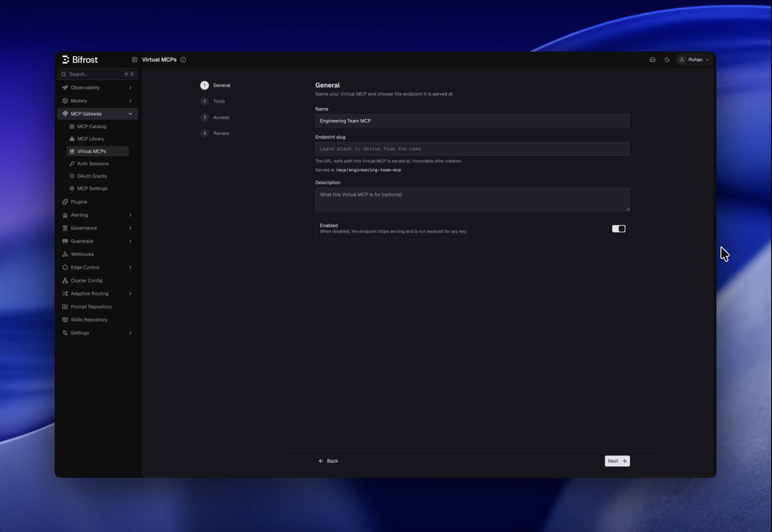Open Plugins in the sidebar

pos(97,202)
